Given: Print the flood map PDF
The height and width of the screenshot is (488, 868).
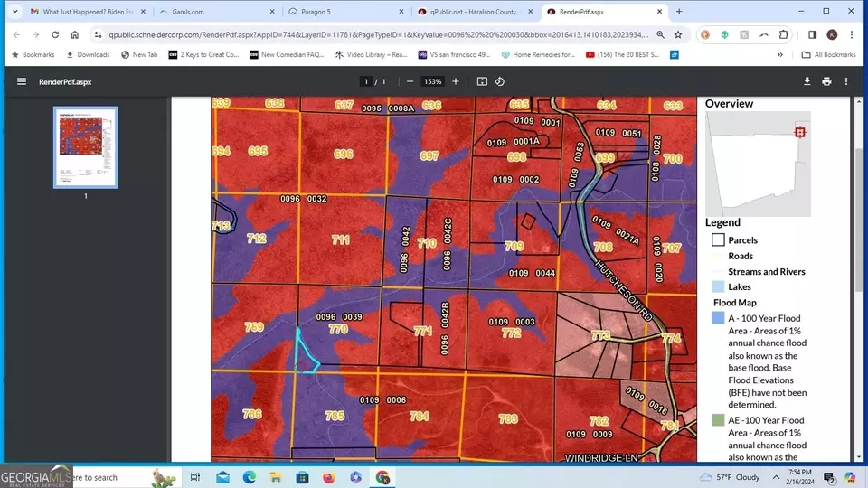Looking at the screenshot, I should tap(826, 81).
